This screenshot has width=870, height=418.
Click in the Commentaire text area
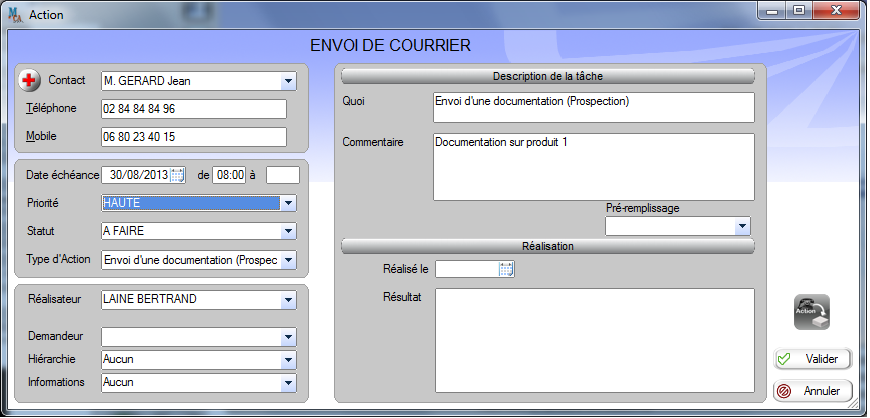pyautogui.click(x=592, y=167)
